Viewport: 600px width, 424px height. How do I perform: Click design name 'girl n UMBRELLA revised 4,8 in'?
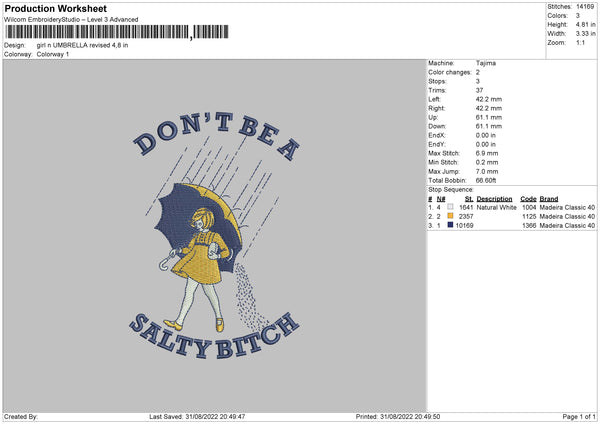(x=82, y=45)
